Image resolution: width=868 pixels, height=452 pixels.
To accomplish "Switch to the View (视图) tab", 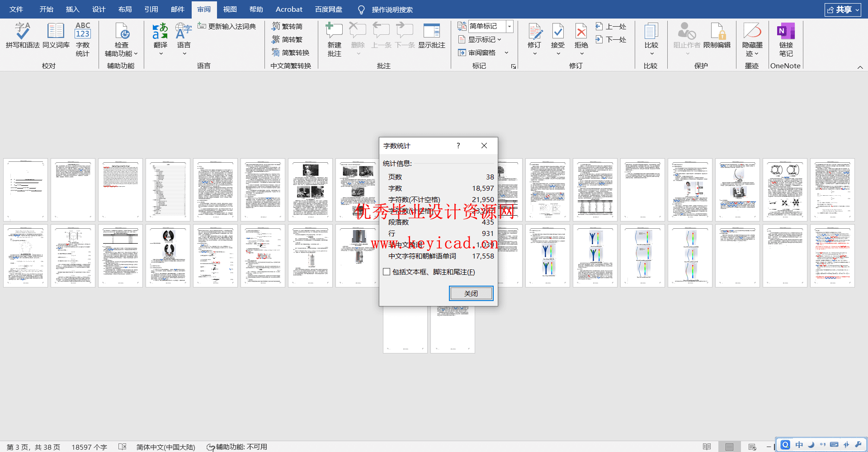I will (230, 9).
